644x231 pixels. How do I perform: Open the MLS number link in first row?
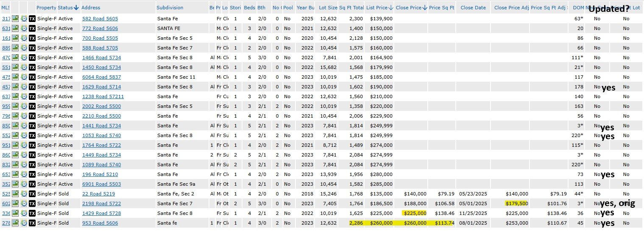6,19
